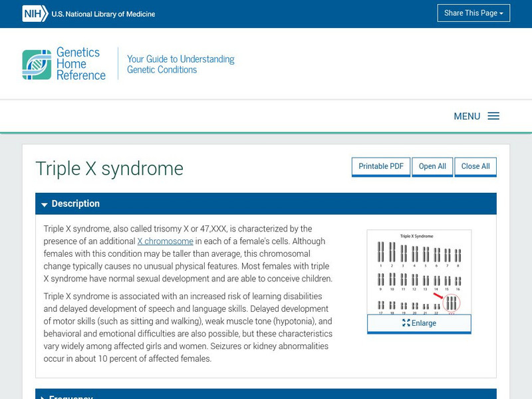The width and height of the screenshot is (532, 399).
Task: Click the Description header label
Action: click(x=76, y=203)
